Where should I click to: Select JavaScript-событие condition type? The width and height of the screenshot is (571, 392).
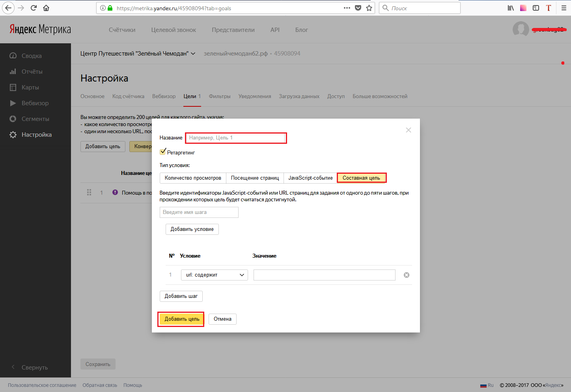[310, 178]
